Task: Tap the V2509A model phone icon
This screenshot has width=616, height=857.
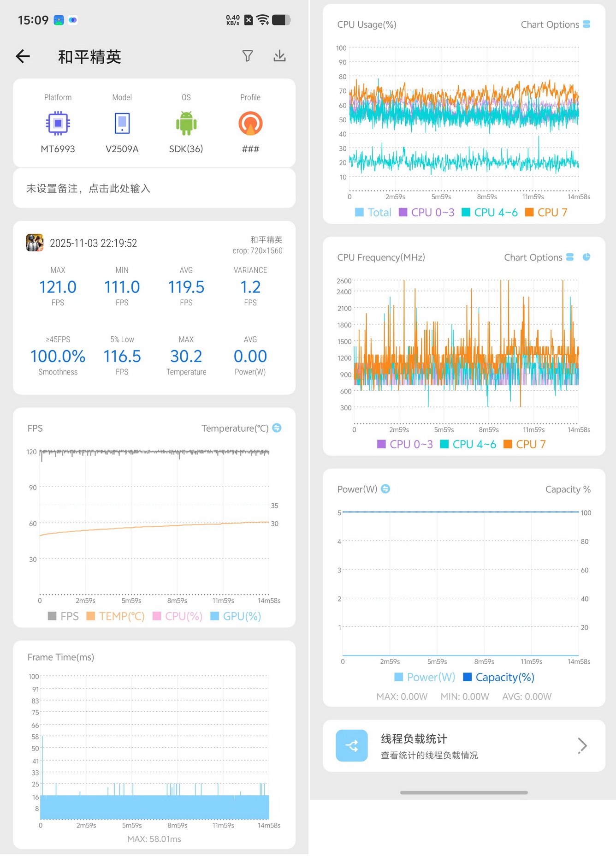Action: click(122, 123)
